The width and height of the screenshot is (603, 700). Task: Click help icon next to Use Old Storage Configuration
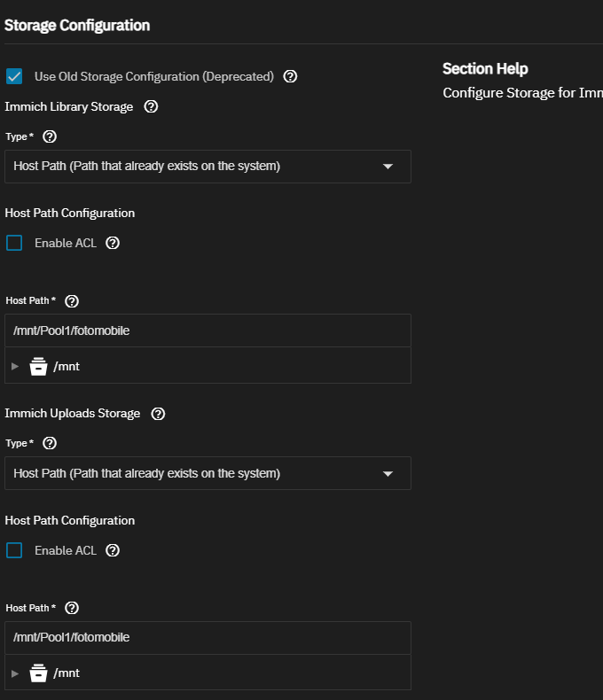coord(290,76)
